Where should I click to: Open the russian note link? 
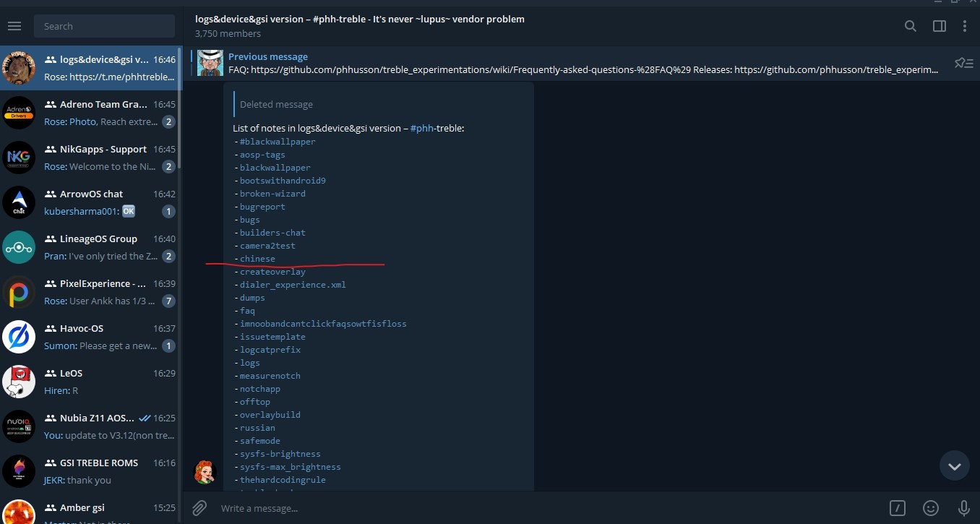[x=257, y=428]
